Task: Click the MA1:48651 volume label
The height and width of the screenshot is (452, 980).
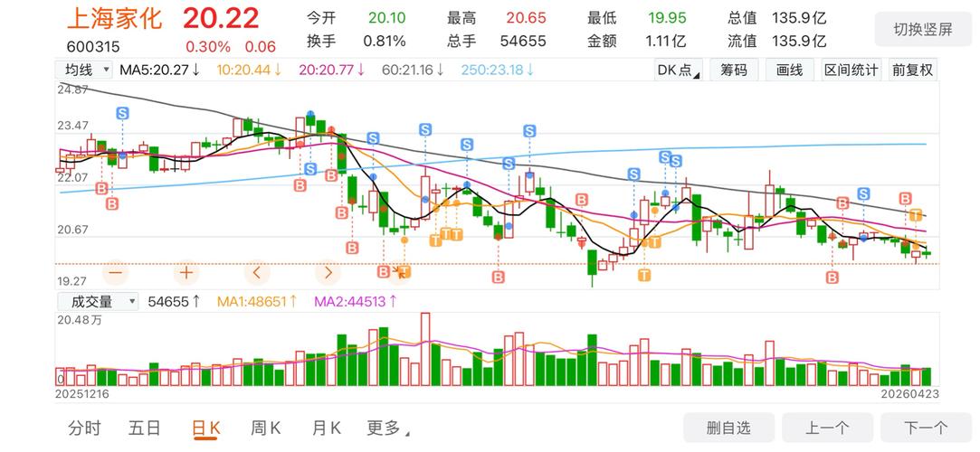Action: [x=258, y=302]
